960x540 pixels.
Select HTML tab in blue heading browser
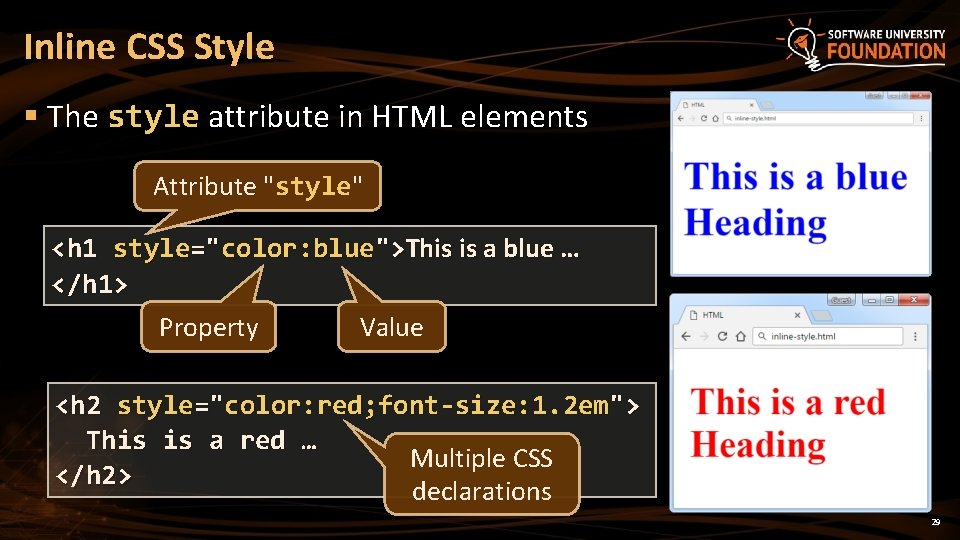(718, 105)
